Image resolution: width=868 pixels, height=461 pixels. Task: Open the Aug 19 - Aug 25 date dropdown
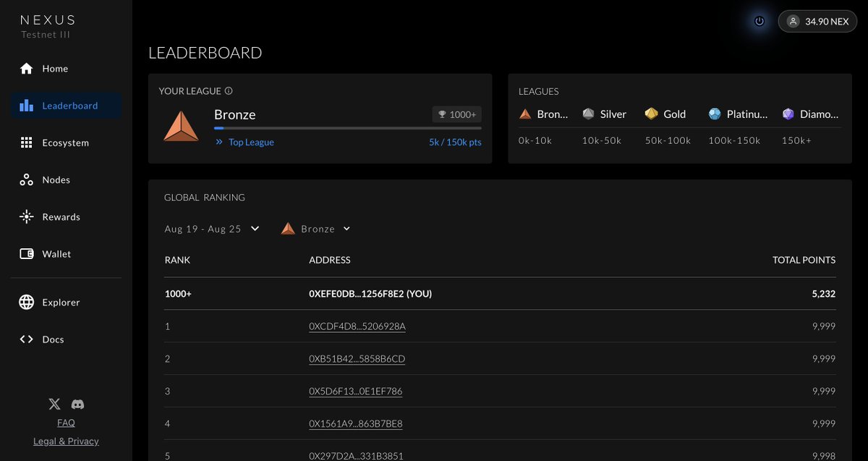(x=212, y=229)
